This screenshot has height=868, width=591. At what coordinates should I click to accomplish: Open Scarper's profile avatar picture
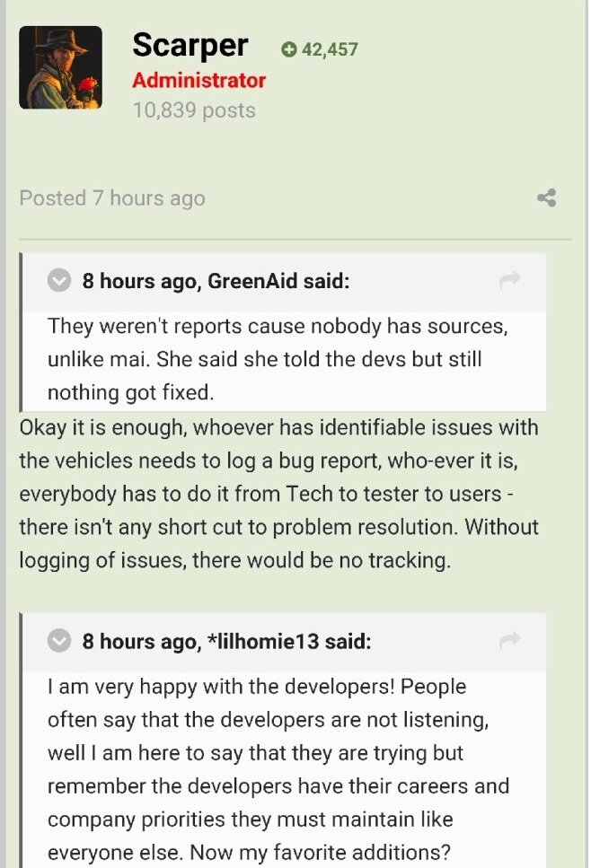pos(60,67)
